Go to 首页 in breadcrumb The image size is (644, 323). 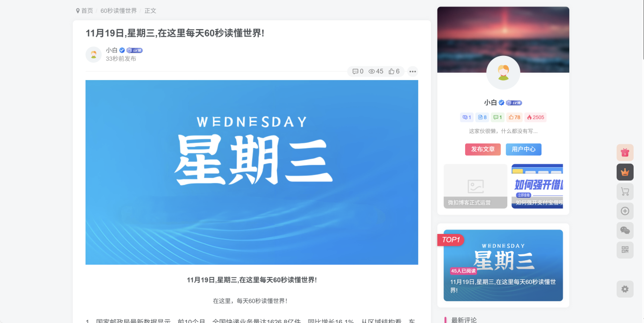[84, 10]
